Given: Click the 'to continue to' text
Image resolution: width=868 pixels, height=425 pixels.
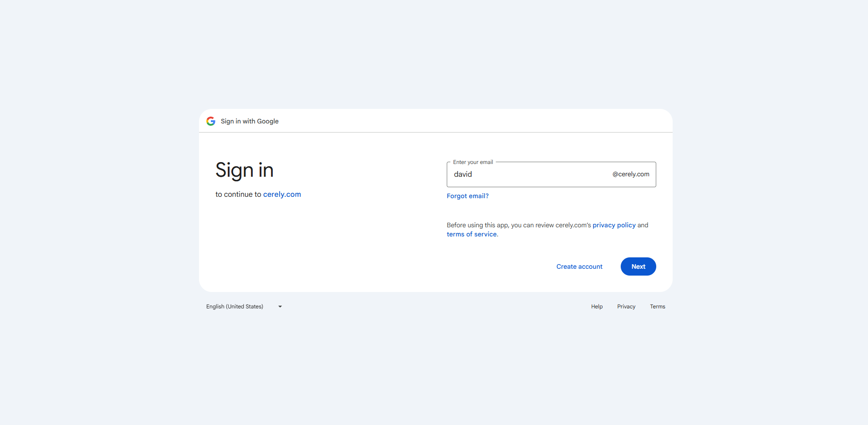Looking at the screenshot, I should (x=238, y=194).
